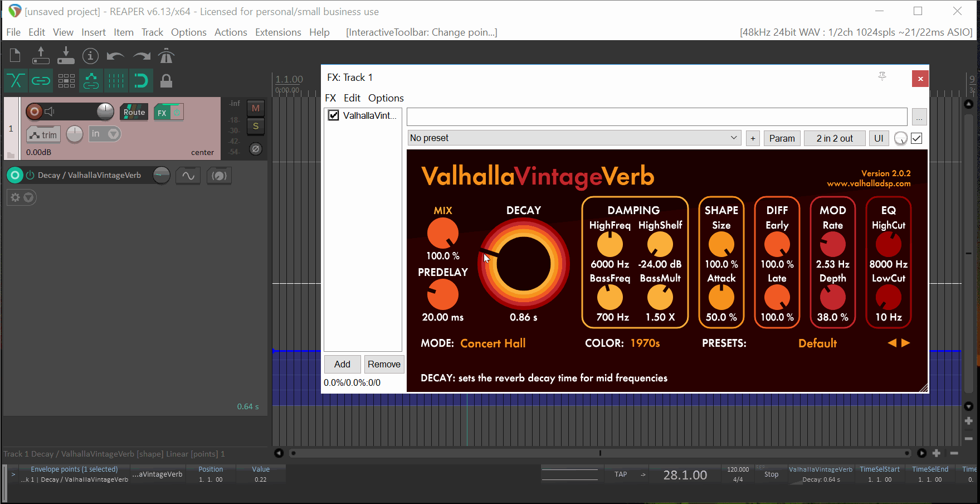Click the UI button
Screen dimensions: 980x504
coord(879,138)
